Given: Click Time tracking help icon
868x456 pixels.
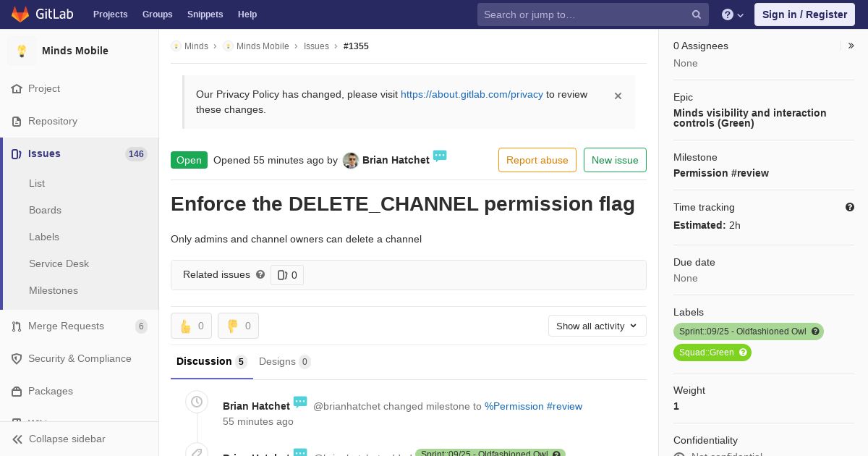Looking at the screenshot, I should [x=850, y=207].
